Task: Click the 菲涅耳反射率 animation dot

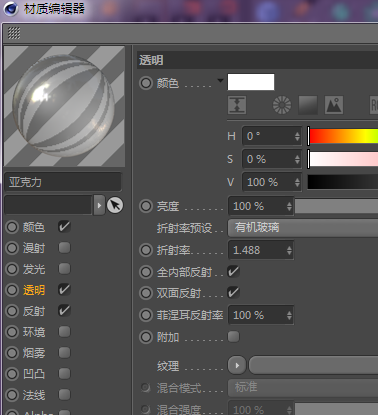Action: [x=146, y=315]
